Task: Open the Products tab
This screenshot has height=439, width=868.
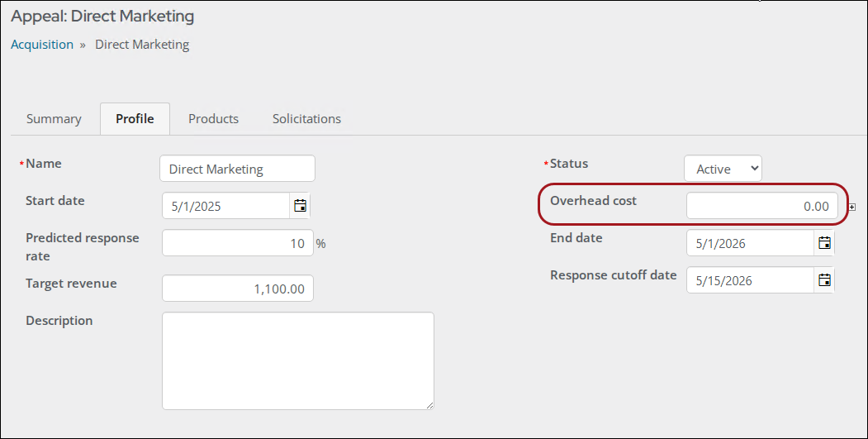Action: click(x=213, y=118)
